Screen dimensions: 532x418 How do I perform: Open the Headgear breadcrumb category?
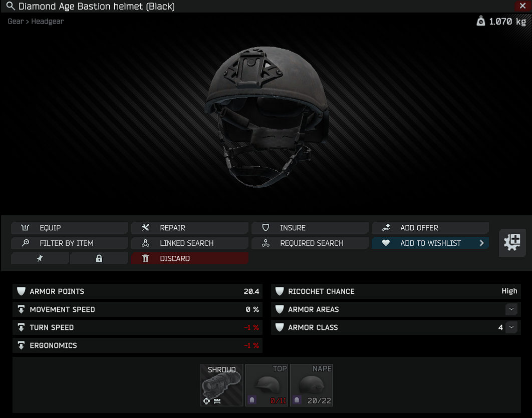(48, 22)
